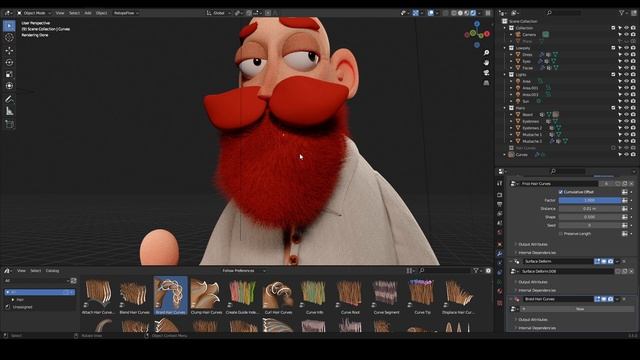Remove the Surface Deform modifier
Image resolution: width=640 pixels, height=360 pixels.
(x=624, y=261)
